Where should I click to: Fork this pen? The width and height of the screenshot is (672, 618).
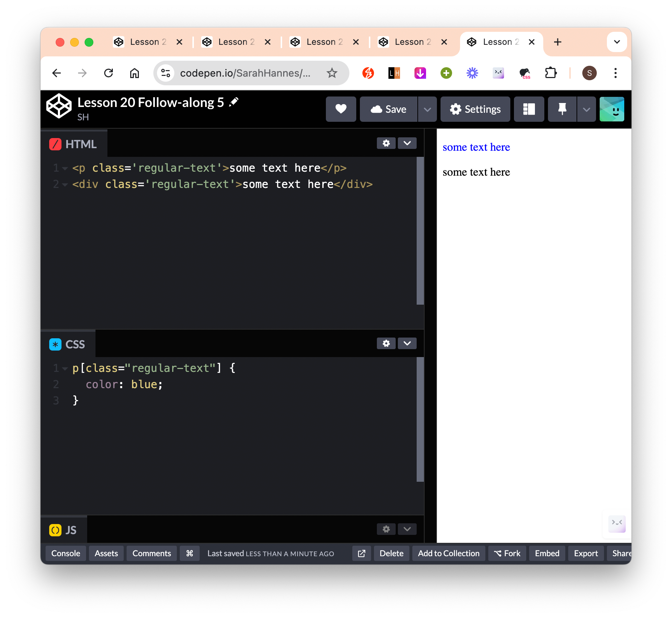[x=507, y=553]
